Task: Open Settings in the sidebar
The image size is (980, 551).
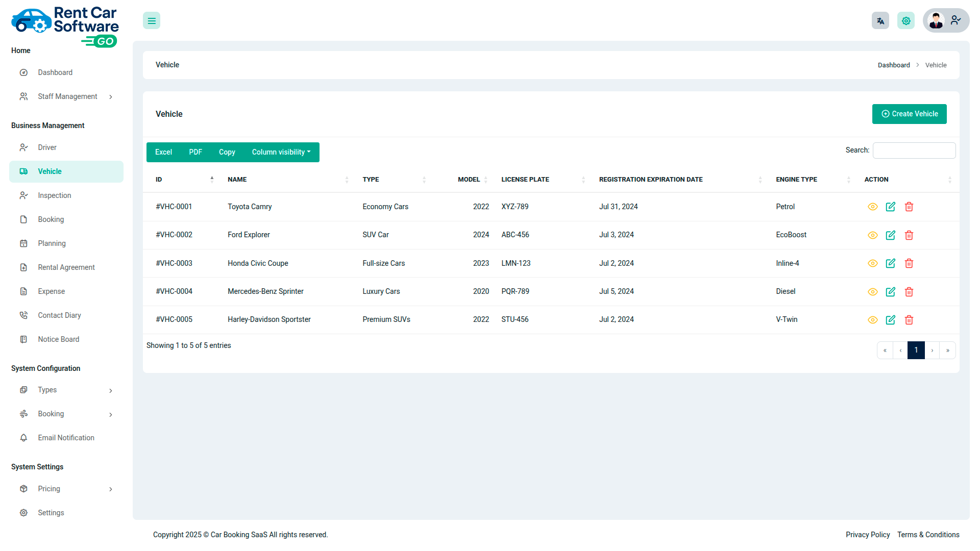Action: [66, 513]
